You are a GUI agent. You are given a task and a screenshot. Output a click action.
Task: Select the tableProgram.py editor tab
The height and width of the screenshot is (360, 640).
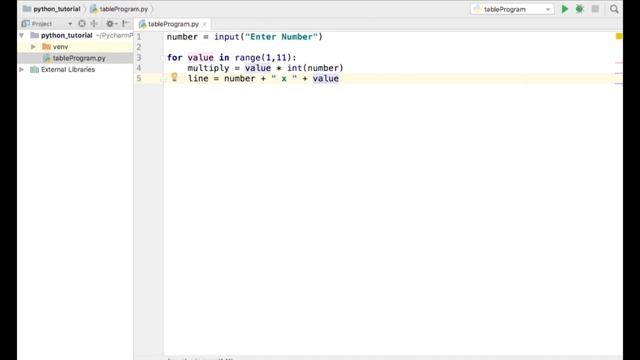tap(173, 24)
